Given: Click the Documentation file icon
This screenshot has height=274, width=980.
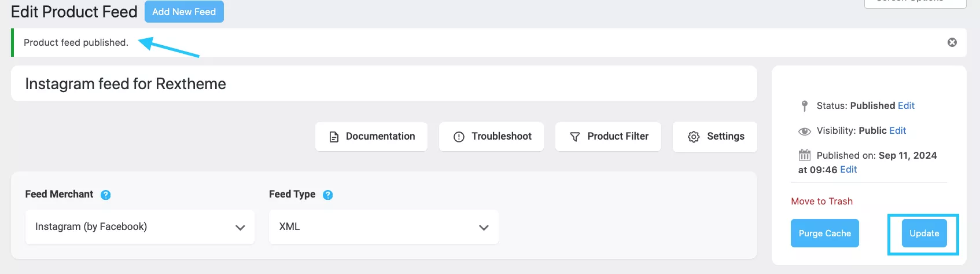Looking at the screenshot, I should (334, 137).
